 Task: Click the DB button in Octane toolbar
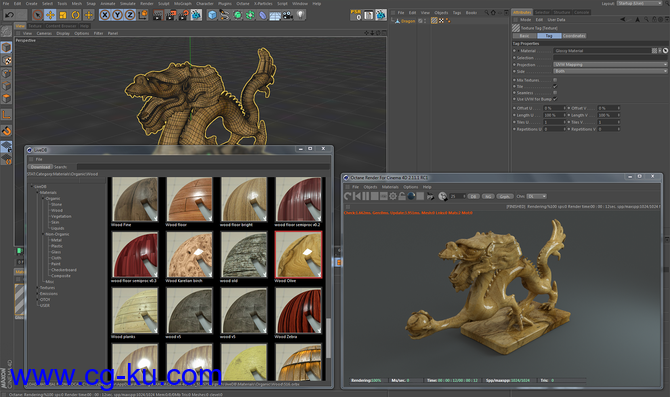473,197
